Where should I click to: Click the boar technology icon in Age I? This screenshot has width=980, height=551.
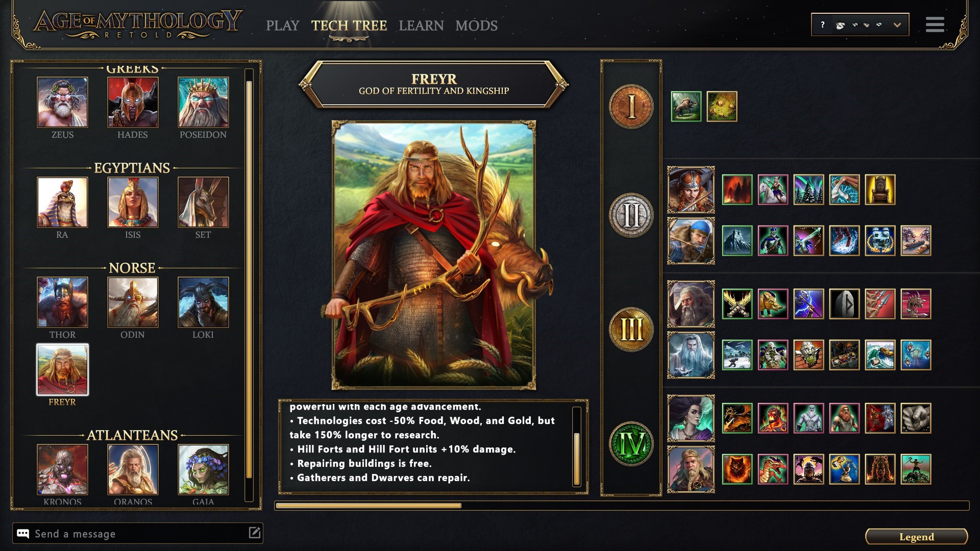[x=686, y=107]
